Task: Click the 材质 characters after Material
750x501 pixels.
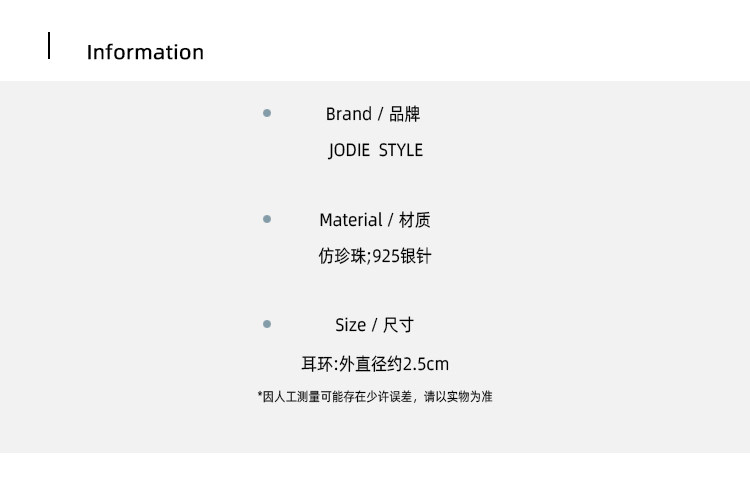Action: click(415, 220)
